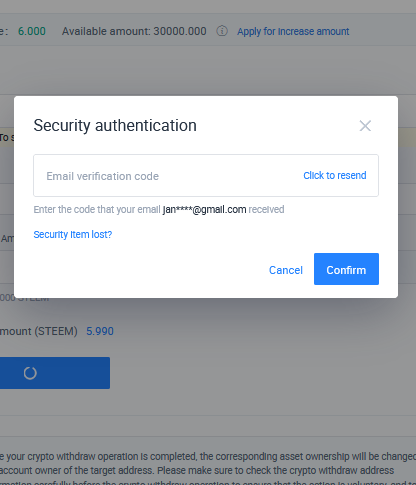This screenshot has height=485, width=416.
Task: Focus the Email verification code field
Action: (206, 175)
